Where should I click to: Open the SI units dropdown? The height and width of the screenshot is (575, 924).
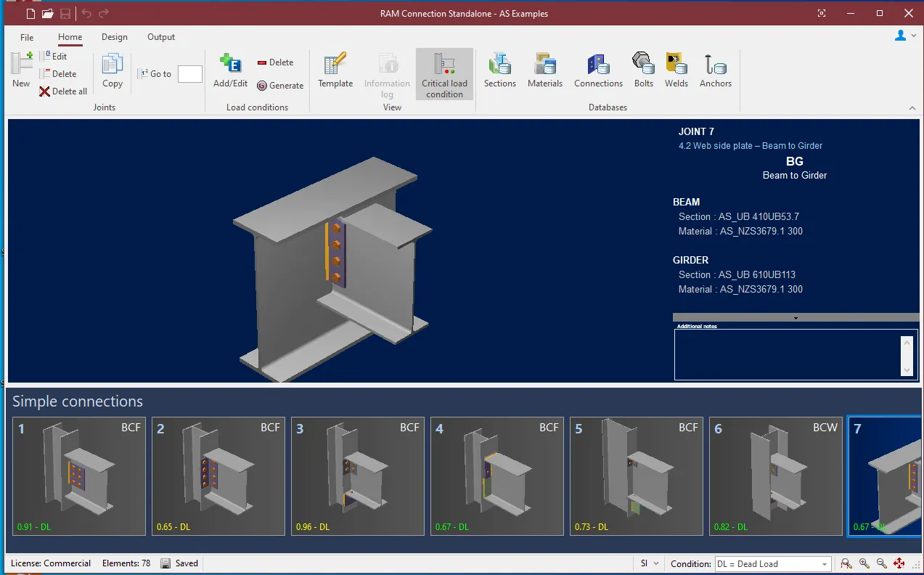click(650, 563)
